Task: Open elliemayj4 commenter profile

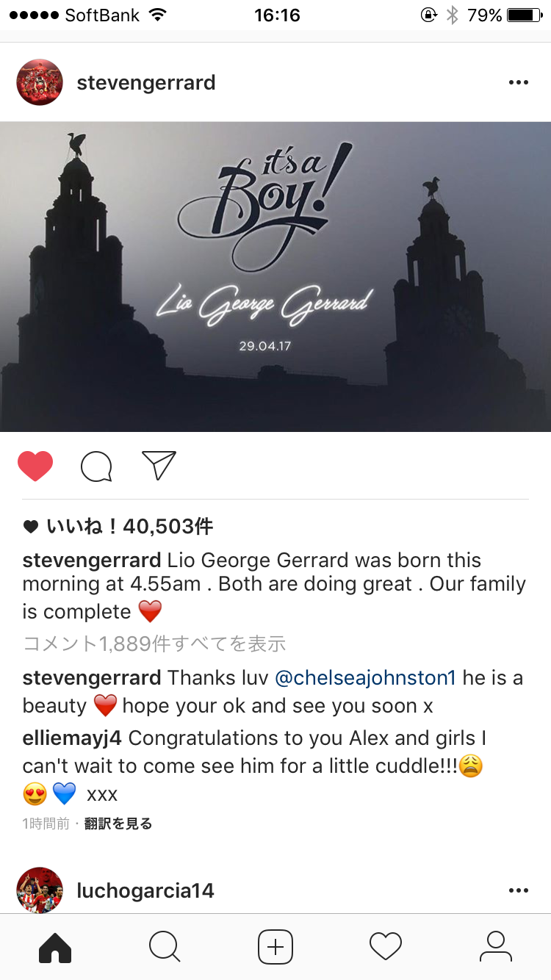Action: coord(73,738)
